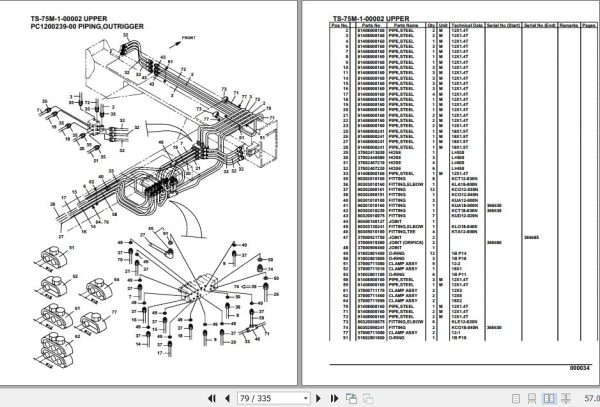Open the page number dropdown list
The image size is (600, 407).
point(305,399)
